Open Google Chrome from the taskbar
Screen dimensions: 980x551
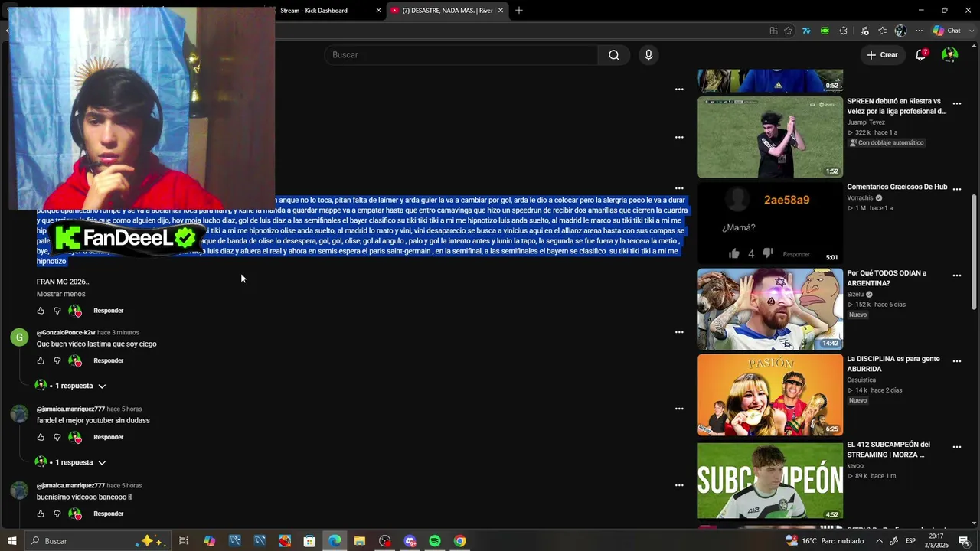point(459,541)
